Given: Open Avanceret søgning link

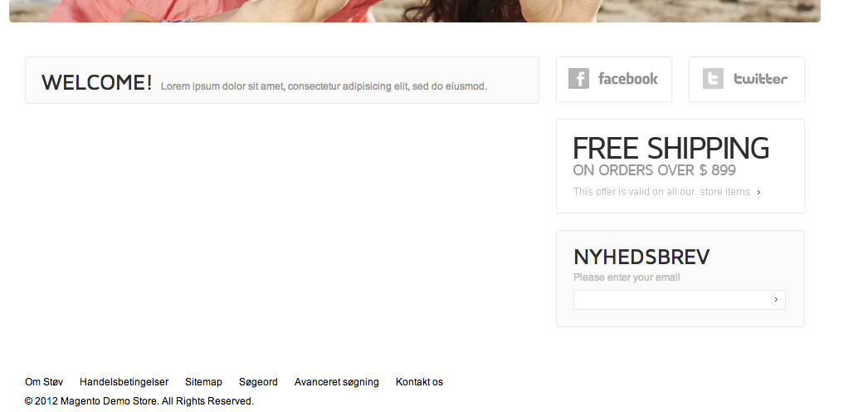Looking at the screenshot, I should 337,382.
